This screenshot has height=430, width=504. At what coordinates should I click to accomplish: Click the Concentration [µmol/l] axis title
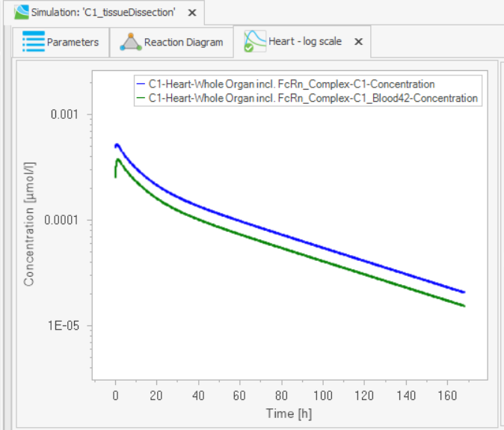point(29,224)
